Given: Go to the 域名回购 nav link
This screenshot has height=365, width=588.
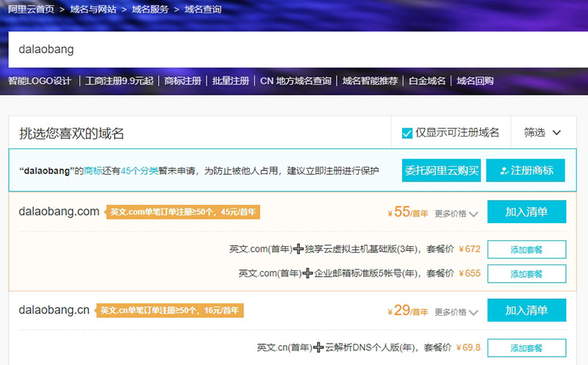Looking at the screenshot, I should click(x=475, y=81).
